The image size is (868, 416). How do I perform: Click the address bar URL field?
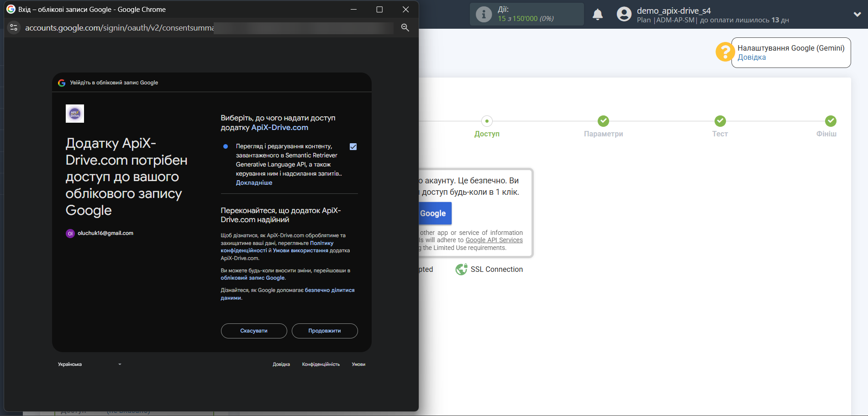click(119, 28)
